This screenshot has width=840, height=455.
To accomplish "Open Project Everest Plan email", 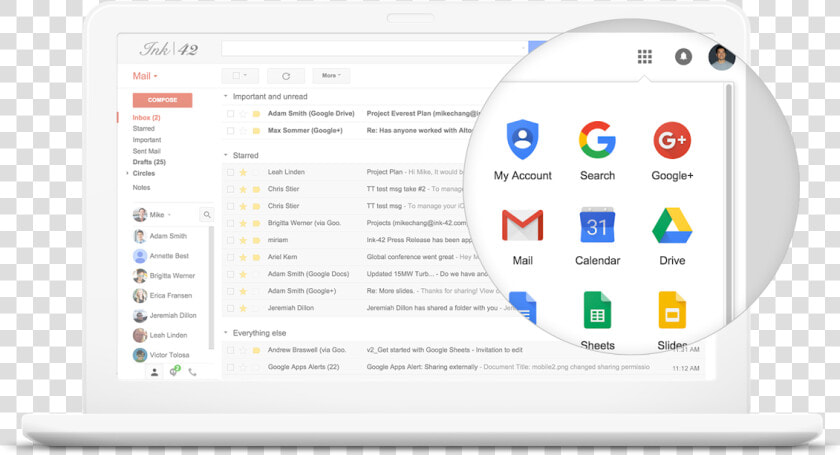I will click(x=423, y=114).
